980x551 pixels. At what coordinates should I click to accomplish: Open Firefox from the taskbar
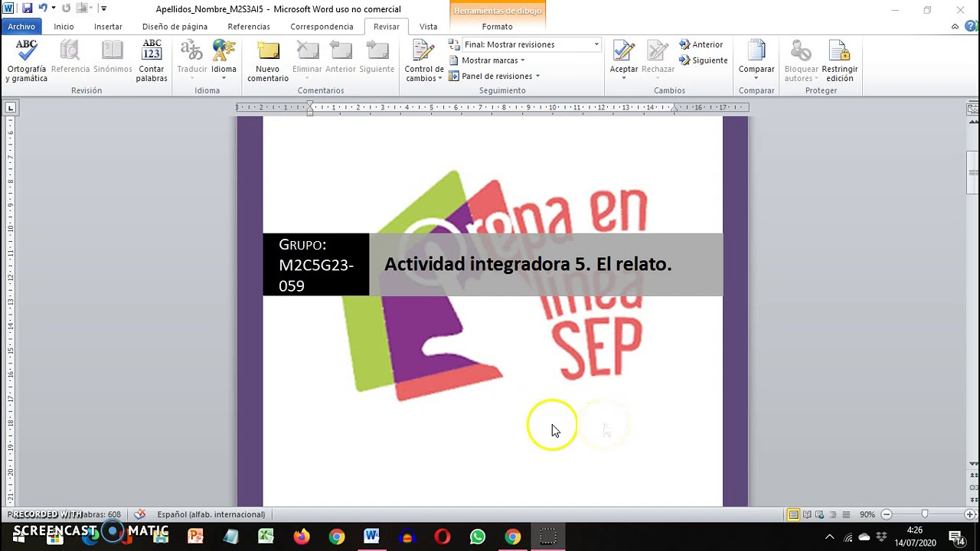(x=301, y=536)
